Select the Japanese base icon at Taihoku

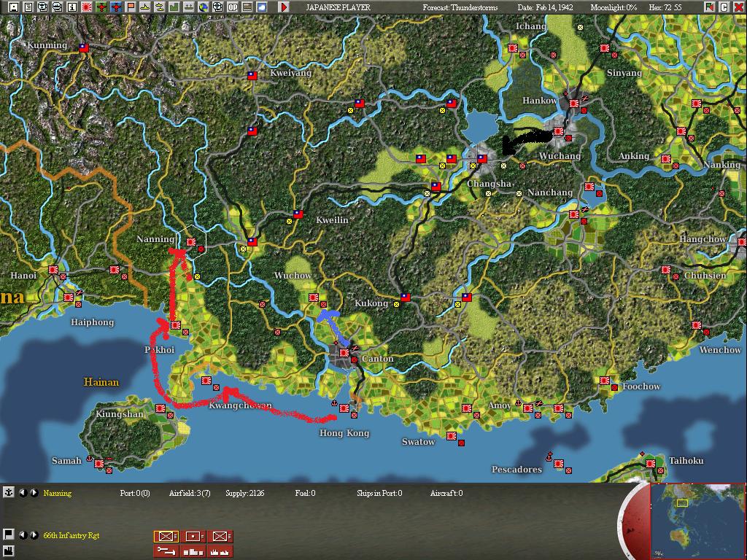(x=651, y=463)
